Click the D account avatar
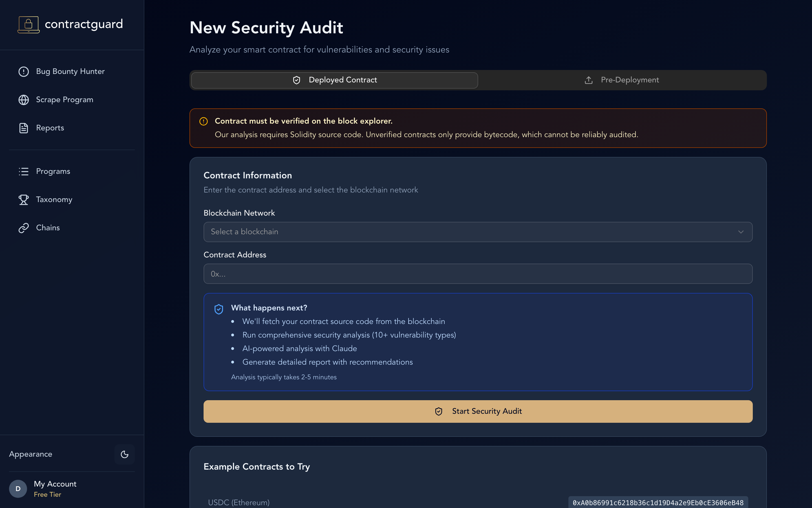 [x=18, y=489]
